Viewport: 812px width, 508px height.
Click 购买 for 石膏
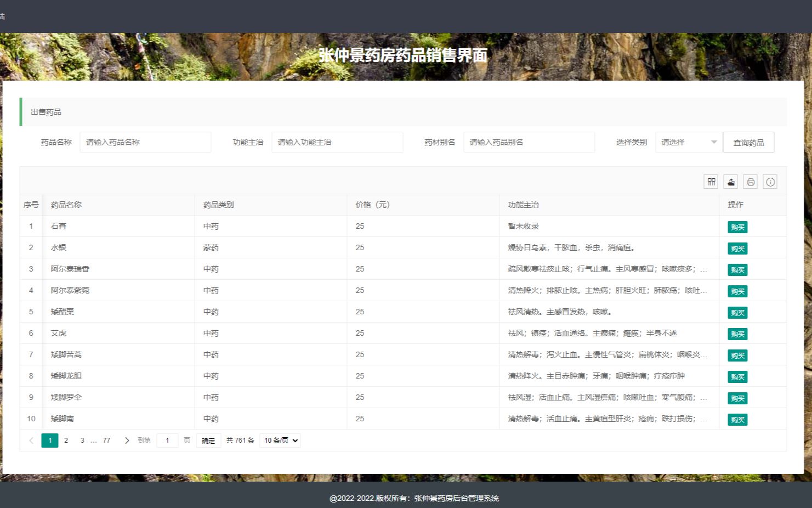pos(737,227)
